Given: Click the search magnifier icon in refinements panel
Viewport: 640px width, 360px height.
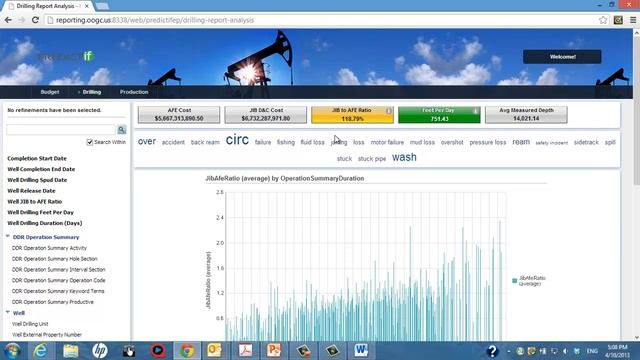Looking at the screenshot, I should (x=122, y=130).
